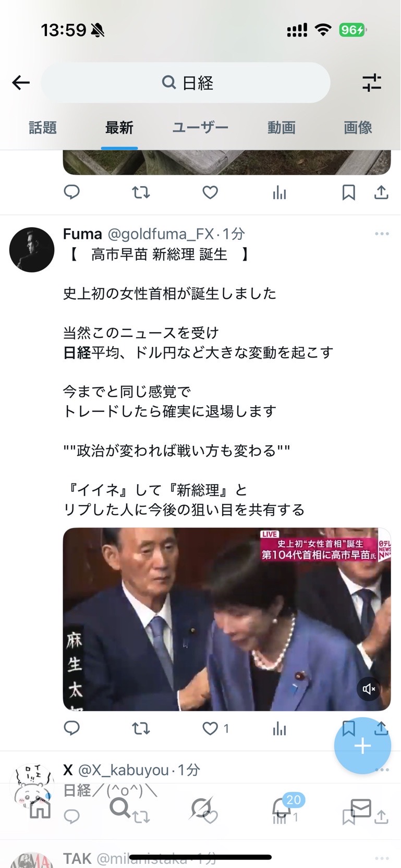The width and height of the screenshot is (401, 868).
Task: Switch to the ユーザー tab
Action: 200,127
